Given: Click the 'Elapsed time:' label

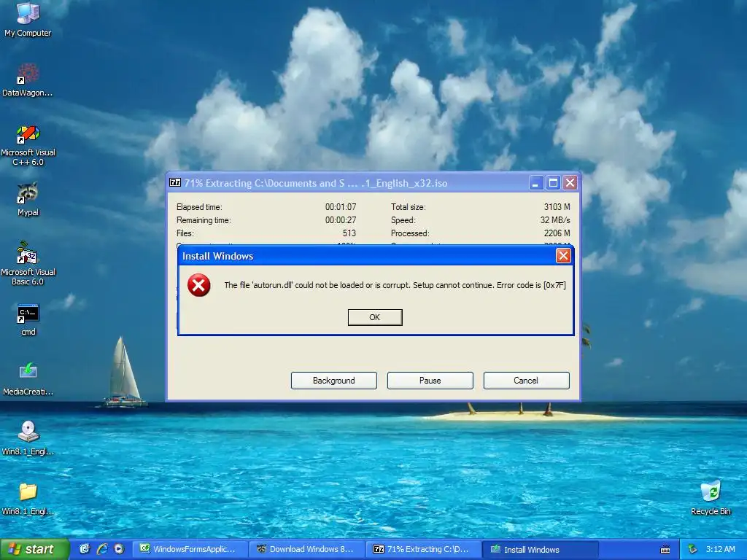Looking at the screenshot, I should 199,207.
